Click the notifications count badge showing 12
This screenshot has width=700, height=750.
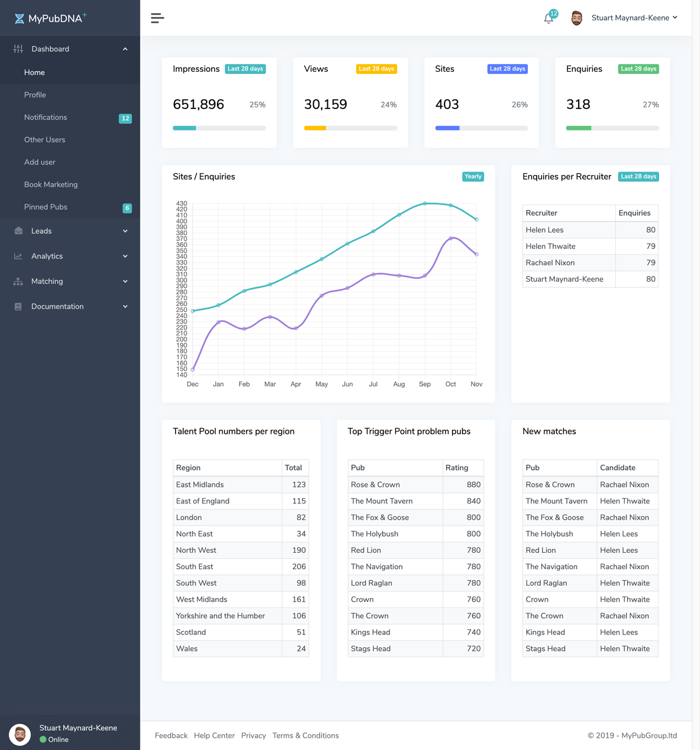[125, 118]
